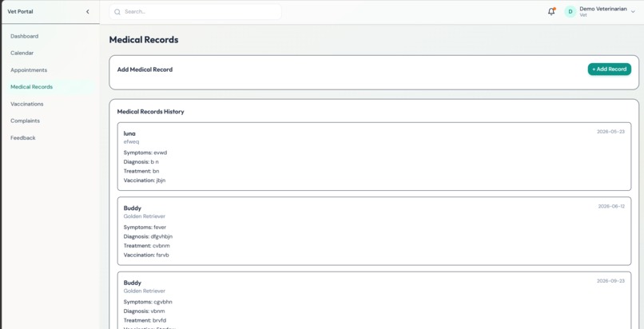Click the date 2026-05-23

point(610,132)
